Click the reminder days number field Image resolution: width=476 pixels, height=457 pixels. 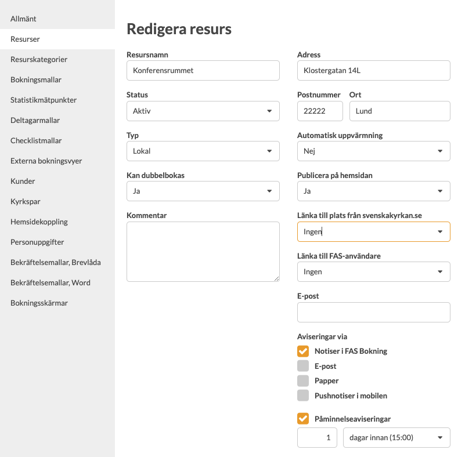(317, 438)
